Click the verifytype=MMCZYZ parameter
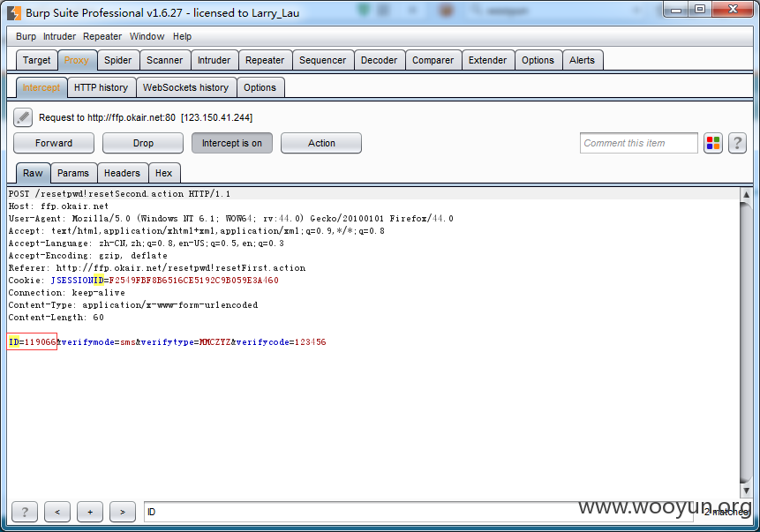 [186, 342]
